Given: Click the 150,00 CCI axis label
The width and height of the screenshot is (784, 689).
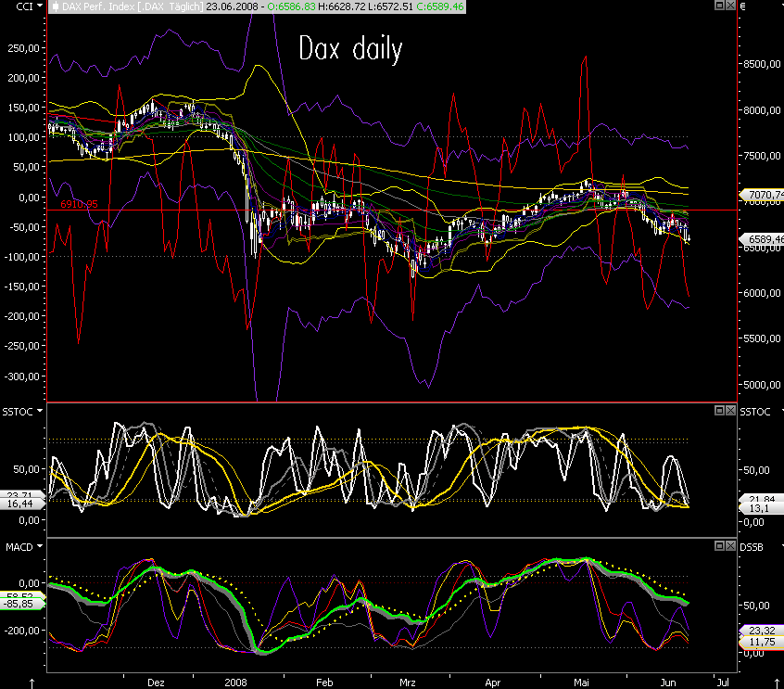Looking at the screenshot, I should tap(24, 108).
